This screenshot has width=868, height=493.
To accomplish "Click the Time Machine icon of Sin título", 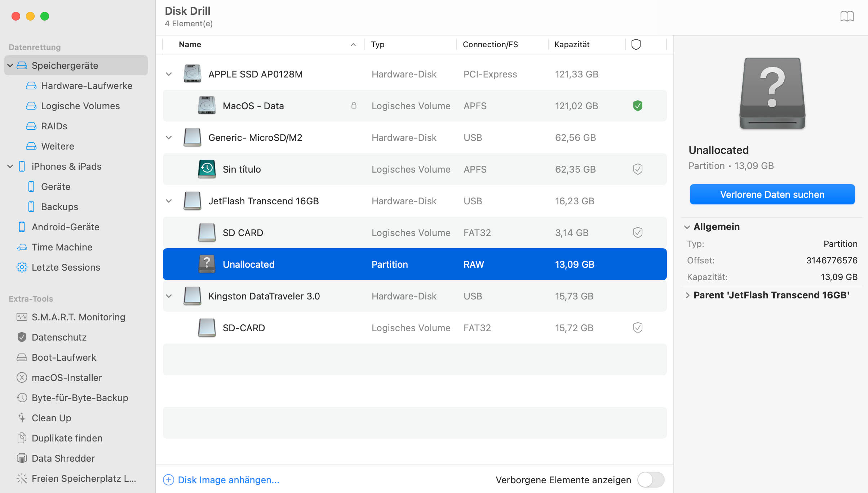I will tap(207, 169).
